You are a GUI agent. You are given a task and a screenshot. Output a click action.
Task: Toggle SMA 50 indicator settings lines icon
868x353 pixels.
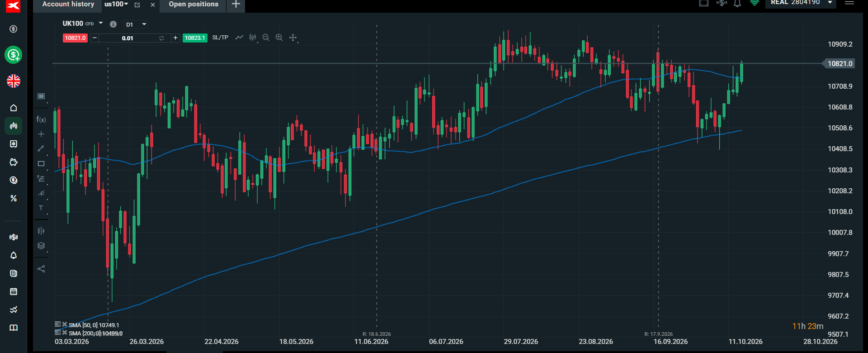pyautogui.click(x=58, y=324)
